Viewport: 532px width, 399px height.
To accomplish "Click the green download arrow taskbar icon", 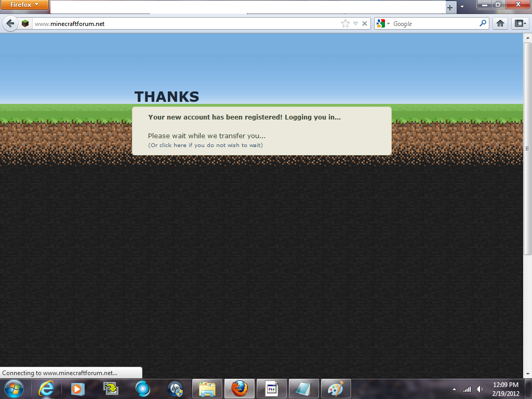I will coord(111,389).
